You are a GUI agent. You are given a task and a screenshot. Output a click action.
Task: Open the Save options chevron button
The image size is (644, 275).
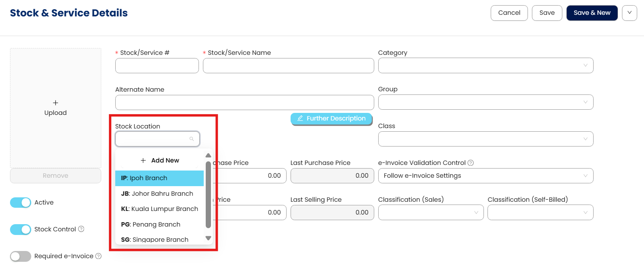(629, 13)
